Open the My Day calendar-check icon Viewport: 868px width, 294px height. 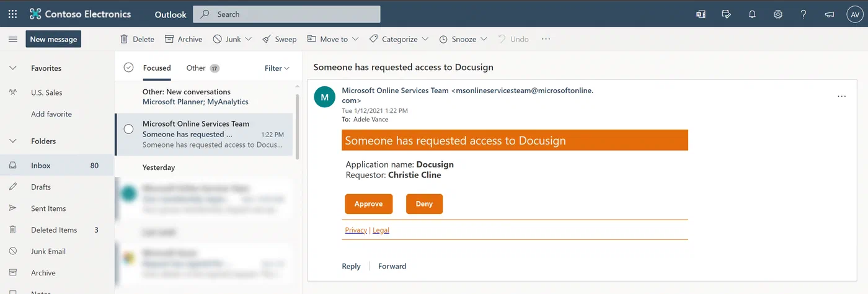tap(727, 14)
